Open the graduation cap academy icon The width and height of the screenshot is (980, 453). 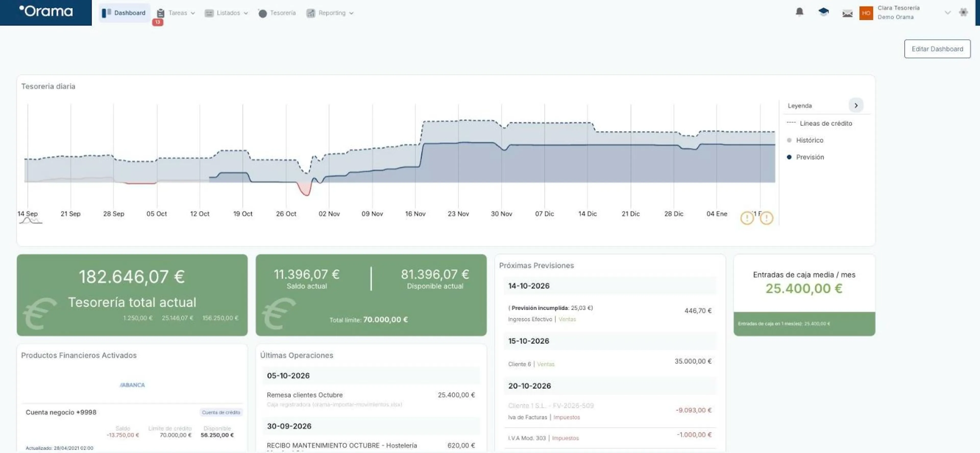[823, 12]
